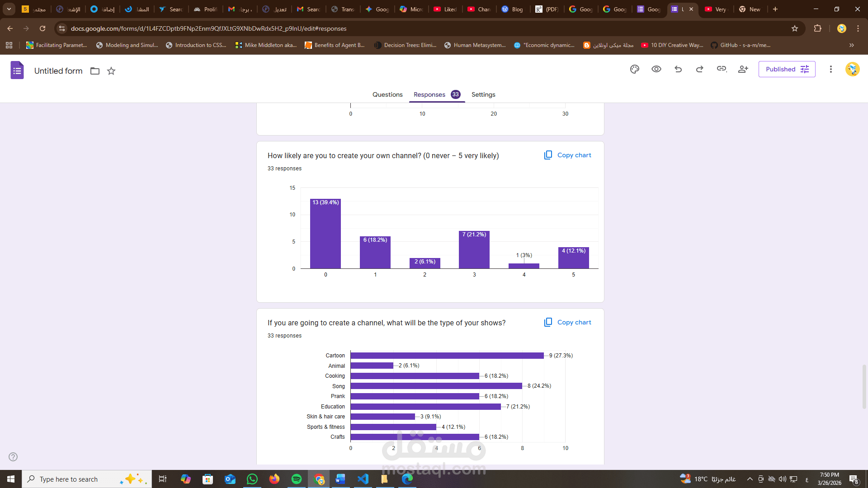Copy chart for show type question
This screenshot has height=488, width=868.
(568, 322)
